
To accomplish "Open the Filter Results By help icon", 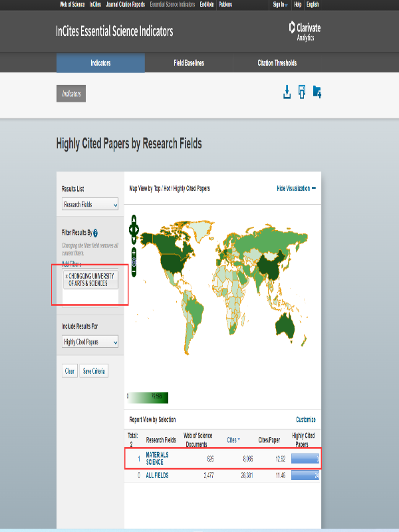I will click(x=96, y=233).
